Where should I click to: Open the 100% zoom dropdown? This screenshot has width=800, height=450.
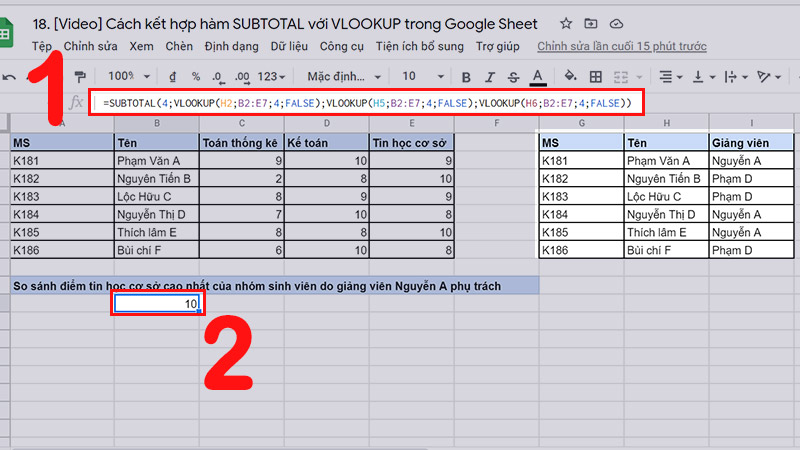(128, 76)
